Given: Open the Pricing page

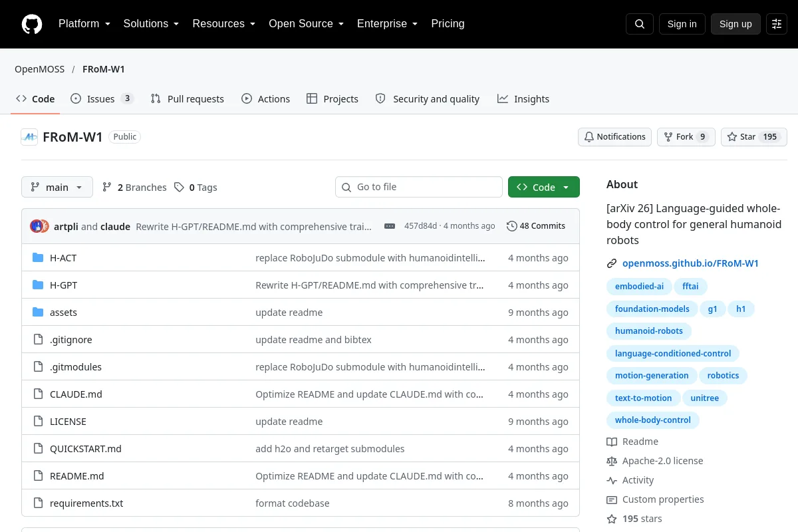Looking at the screenshot, I should (x=448, y=24).
